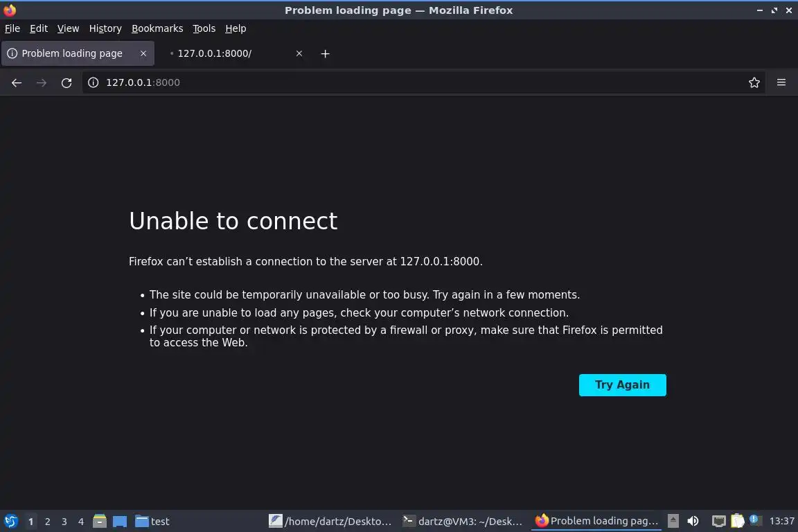Switch to /home/dartz/Deskto... editor window

[x=331, y=522]
